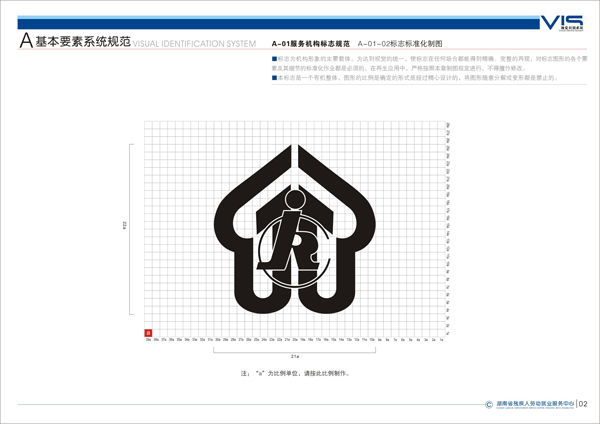This screenshot has width=600, height=424.
Task: Click the roof peak of the emblem
Action: click(294, 151)
